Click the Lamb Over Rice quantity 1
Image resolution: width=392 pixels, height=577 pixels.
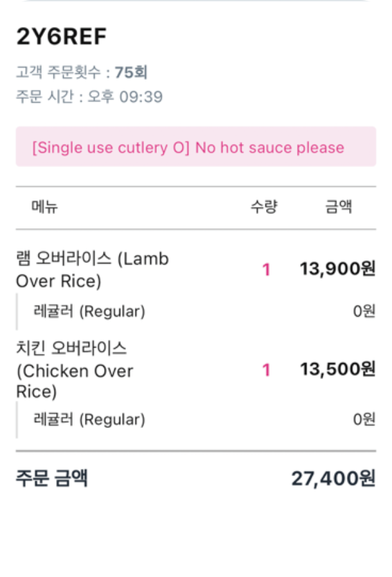266,270
